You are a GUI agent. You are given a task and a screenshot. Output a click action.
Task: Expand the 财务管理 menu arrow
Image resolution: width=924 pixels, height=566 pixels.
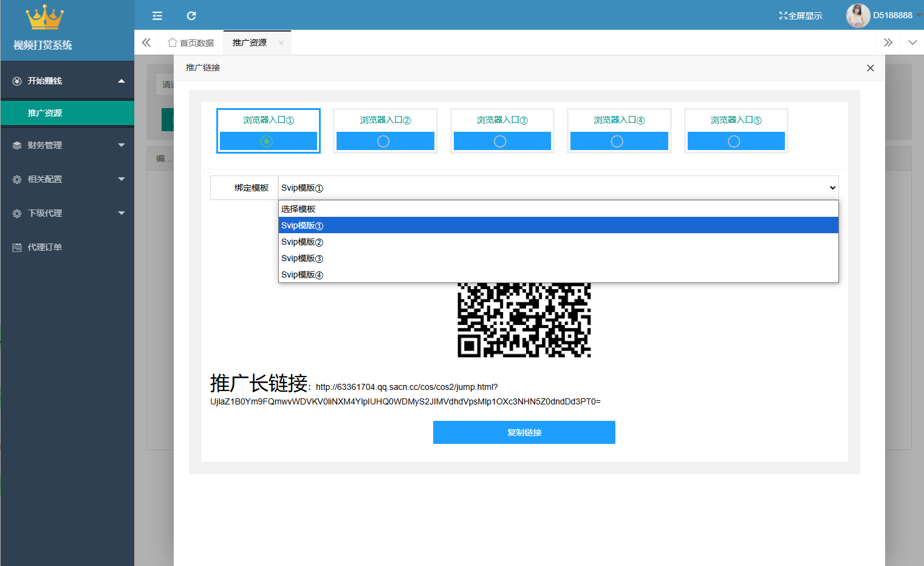click(121, 145)
